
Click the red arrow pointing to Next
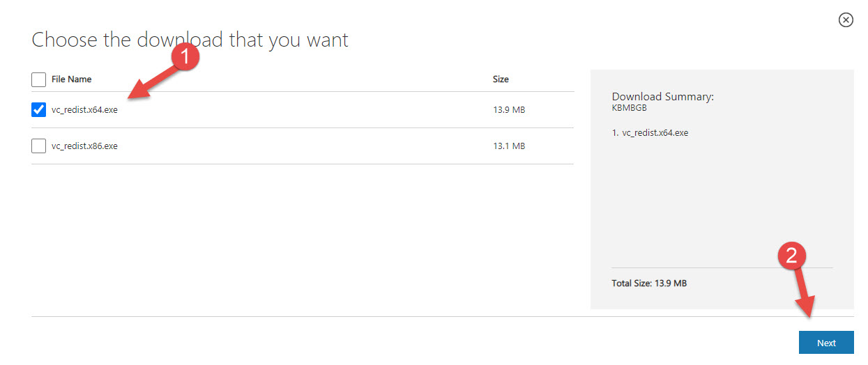pos(805,296)
